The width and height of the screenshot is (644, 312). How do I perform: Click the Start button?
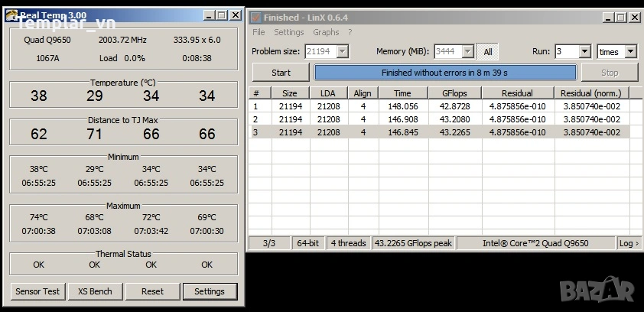pos(281,73)
